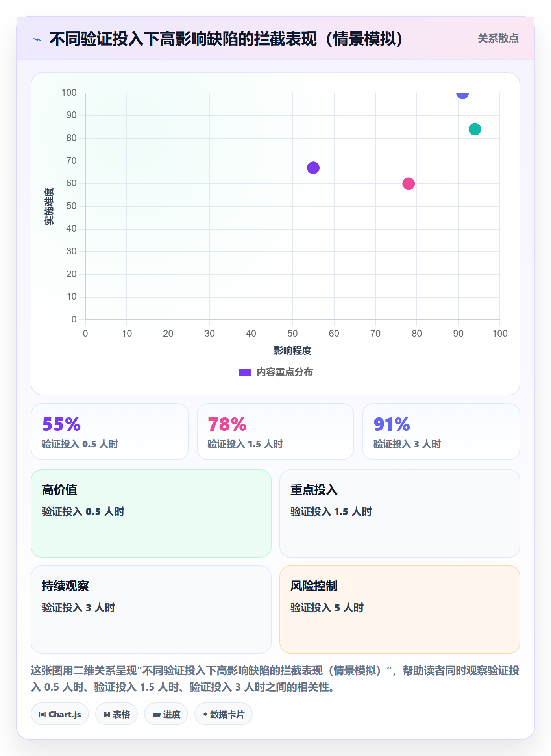551x756 pixels.
Task: Click the Chart.js tag icon
Action: tap(43, 714)
